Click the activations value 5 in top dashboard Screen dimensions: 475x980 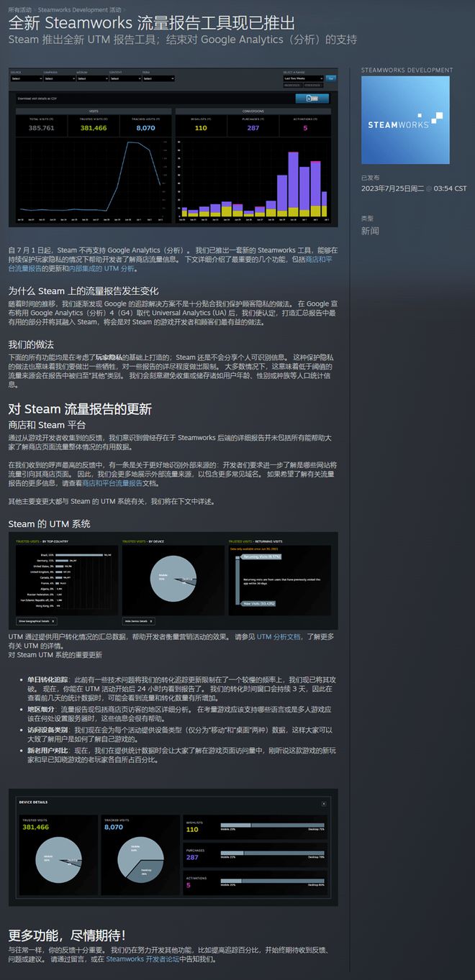tap(305, 128)
